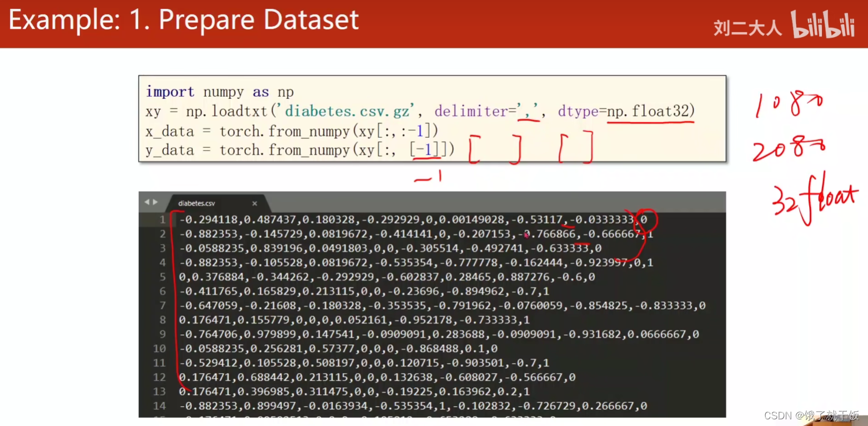The width and height of the screenshot is (868, 426).
Task: Close the diabetes.csv tab
Action: click(x=255, y=204)
